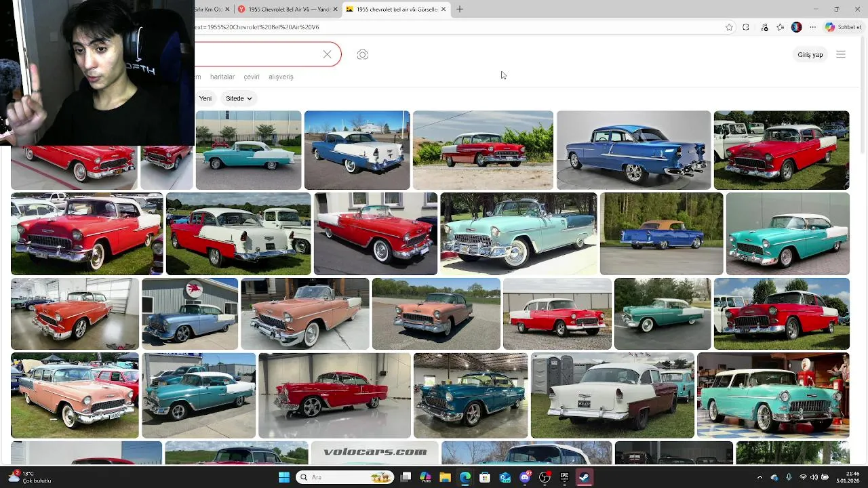
Task: Open the Wi-Fi network tray icon
Action: click(803, 477)
